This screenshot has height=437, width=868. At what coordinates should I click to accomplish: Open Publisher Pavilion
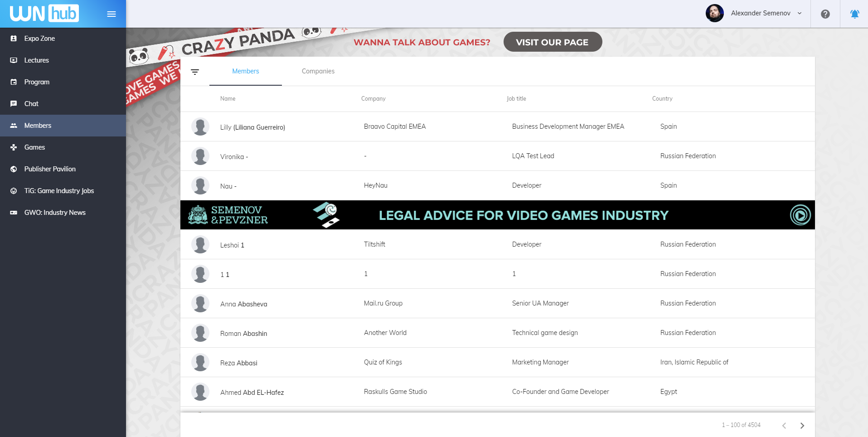pos(63,169)
